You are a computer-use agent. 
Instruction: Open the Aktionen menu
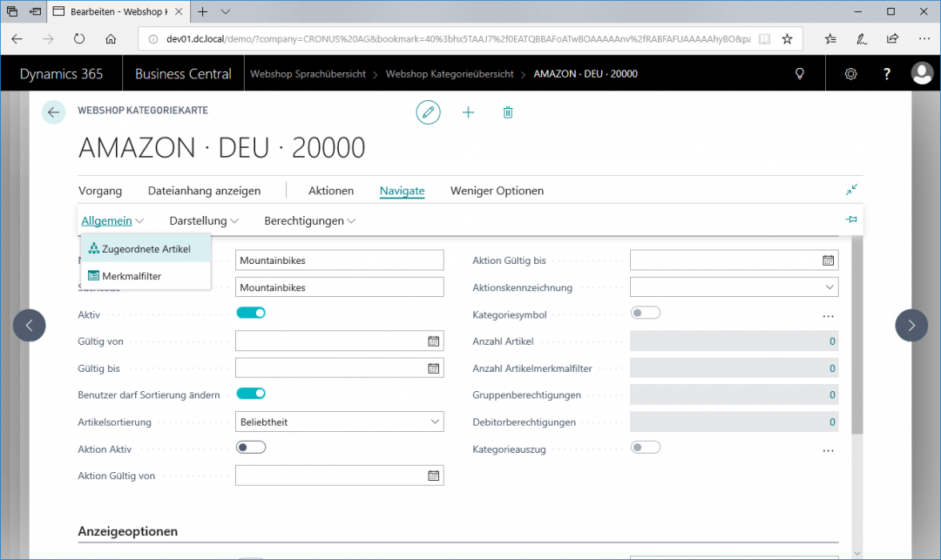331,191
